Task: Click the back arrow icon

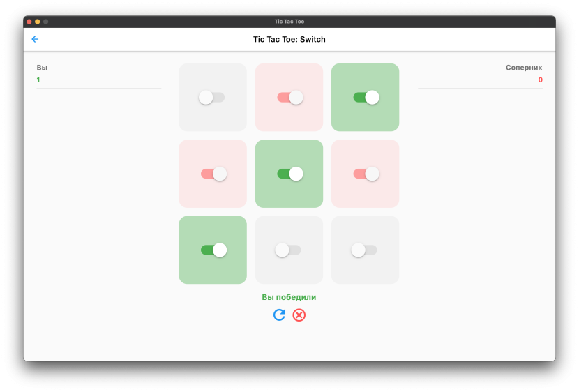Action: pos(35,39)
